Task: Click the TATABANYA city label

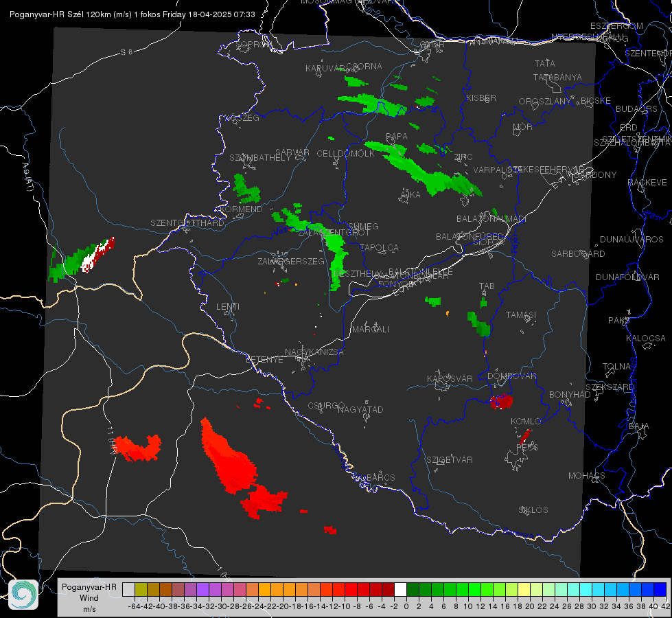Action: pyautogui.click(x=557, y=77)
